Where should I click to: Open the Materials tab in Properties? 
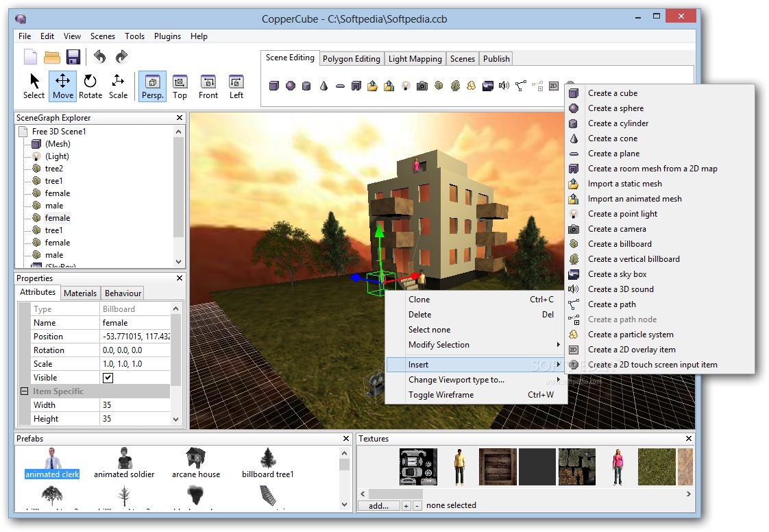click(x=80, y=293)
